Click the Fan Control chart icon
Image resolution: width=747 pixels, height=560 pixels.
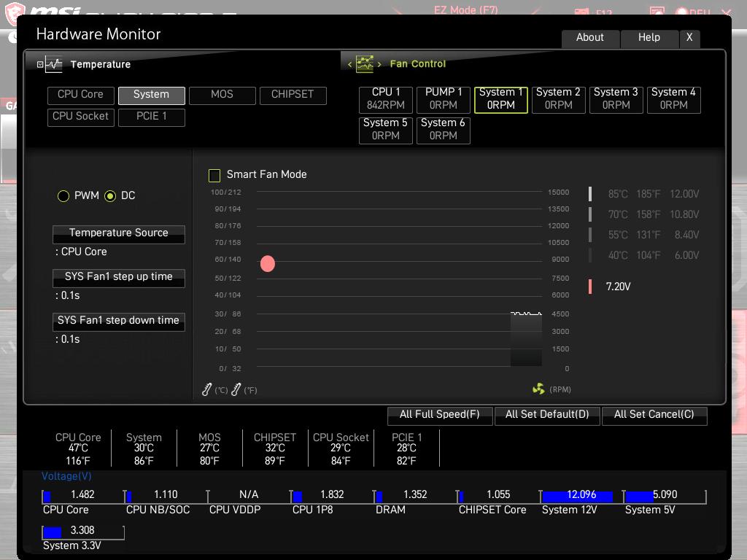(365, 64)
